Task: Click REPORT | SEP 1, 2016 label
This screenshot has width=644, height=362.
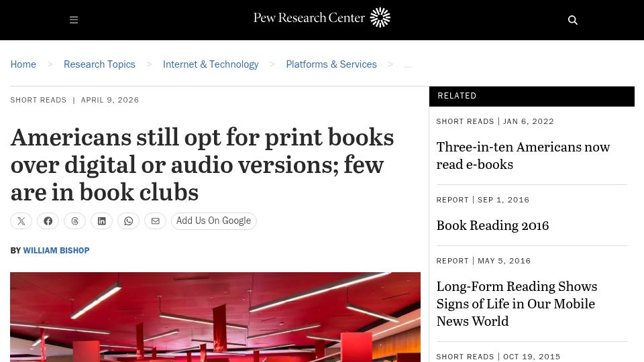Action: click(x=482, y=200)
